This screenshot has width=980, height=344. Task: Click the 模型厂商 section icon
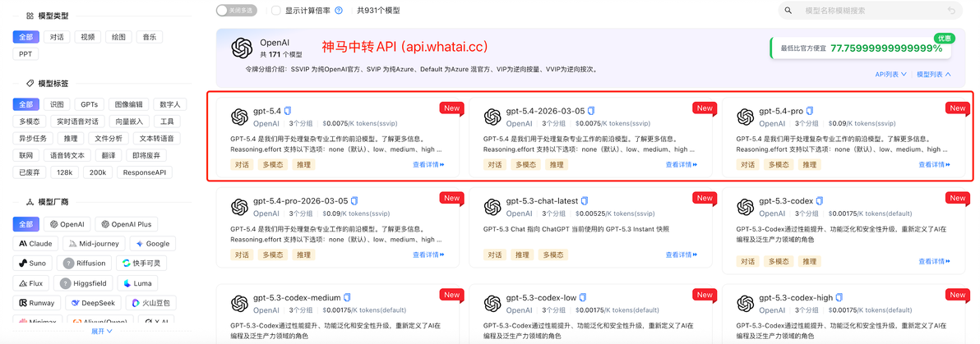[x=30, y=202]
